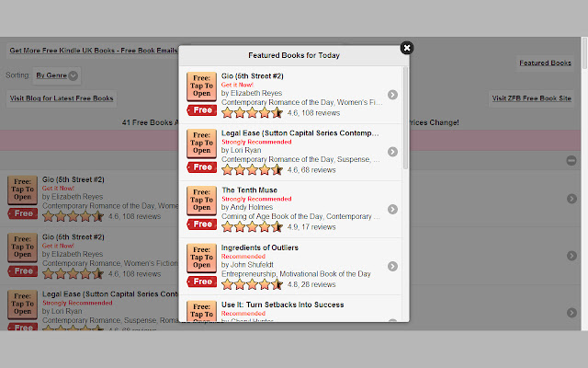Viewport: 588px width, 368px height.
Task: Click Featured Books button
Action: tap(545, 63)
